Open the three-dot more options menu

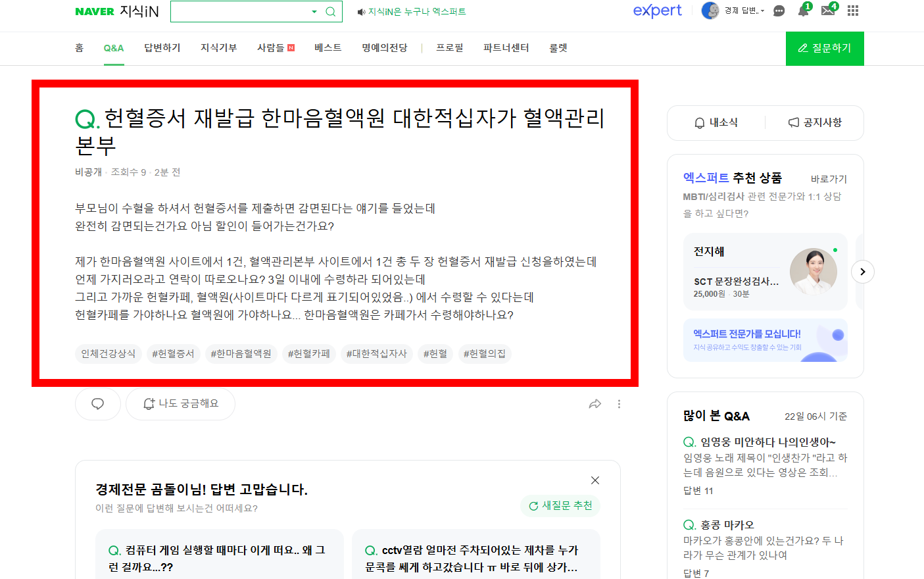click(x=619, y=404)
